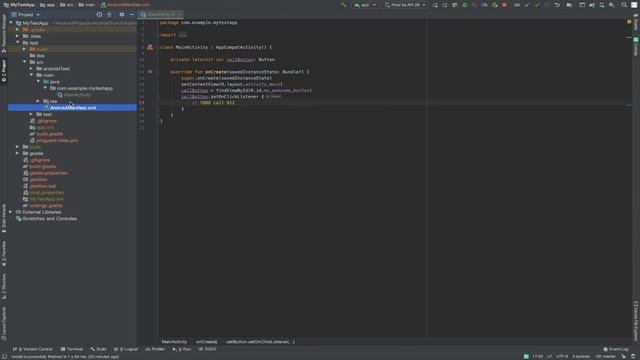Open the app run configuration dropdown
Image resolution: width=640 pixels, height=360 pixels.
coord(365,5)
